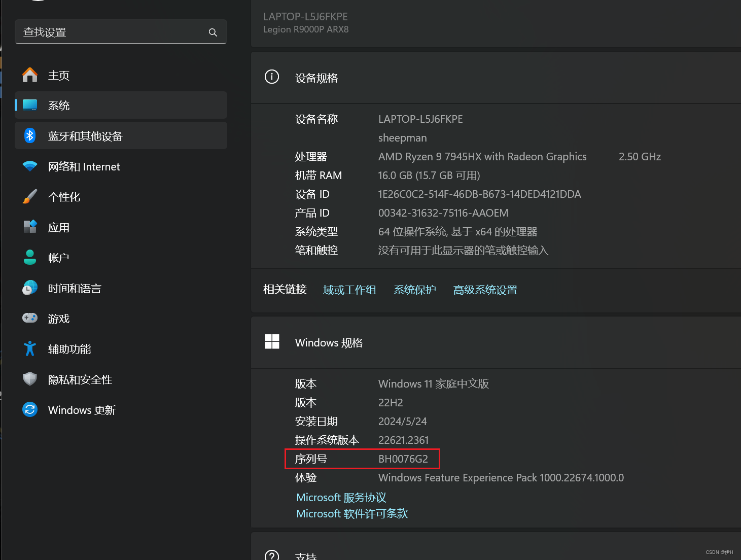The width and height of the screenshot is (741, 560).
Task: Click the Windows 11 家庭中文版 value
Action: pos(434,384)
